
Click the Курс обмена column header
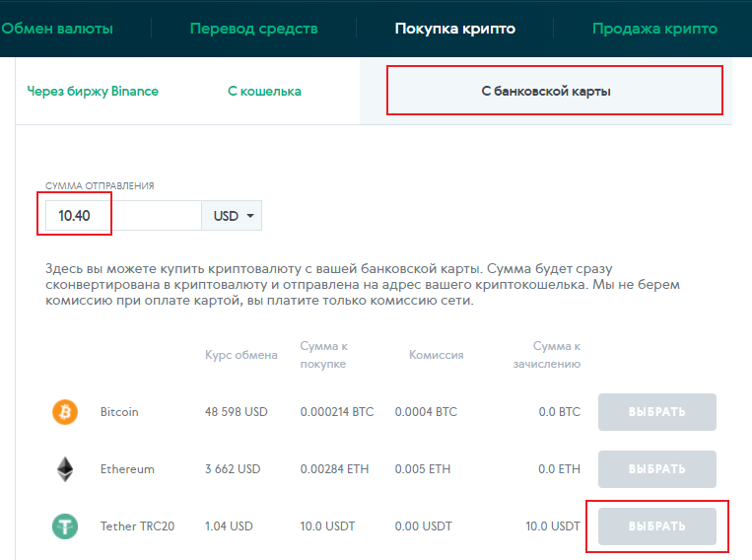tap(240, 355)
